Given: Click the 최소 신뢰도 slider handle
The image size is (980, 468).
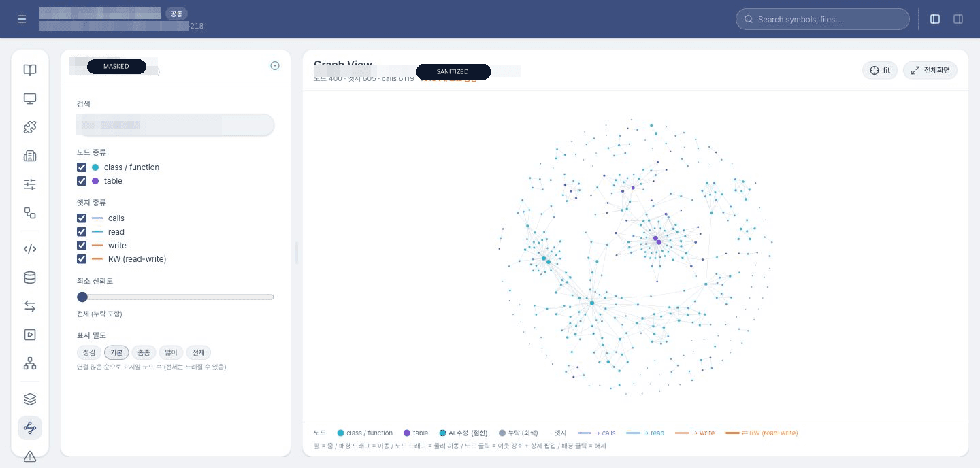Looking at the screenshot, I should tap(82, 297).
